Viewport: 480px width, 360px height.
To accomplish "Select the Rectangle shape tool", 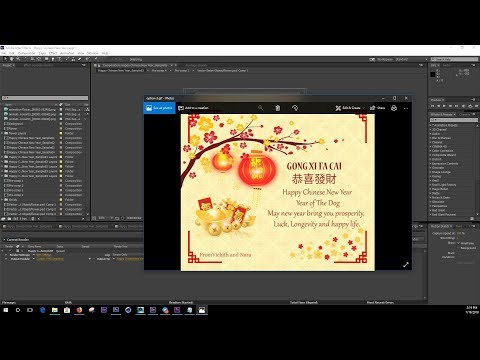I will click(x=47, y=59).
